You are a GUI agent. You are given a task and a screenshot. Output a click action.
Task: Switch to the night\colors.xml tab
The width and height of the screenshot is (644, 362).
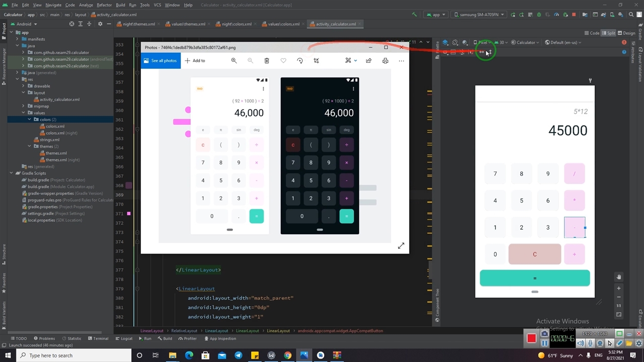pos(234,24)
